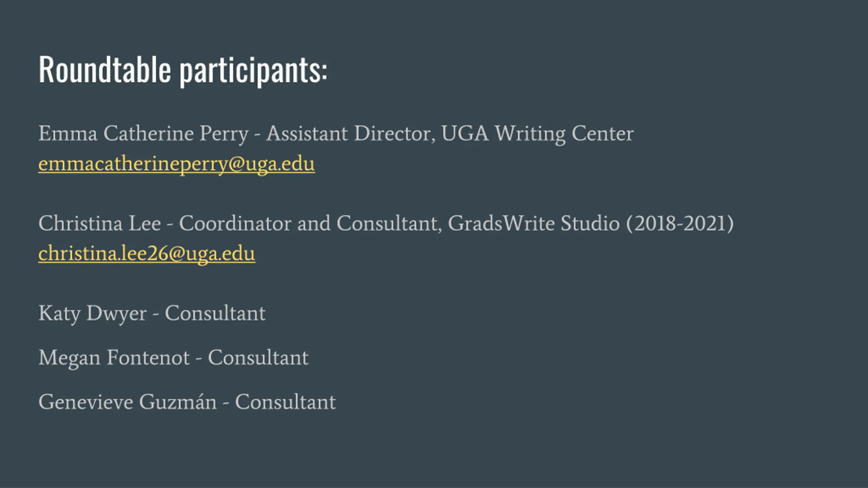Image resolution: width=868 pixels, height=488 pixels.
Task: Click the UGA Writing Center text
Action: [x=537, y=134]
